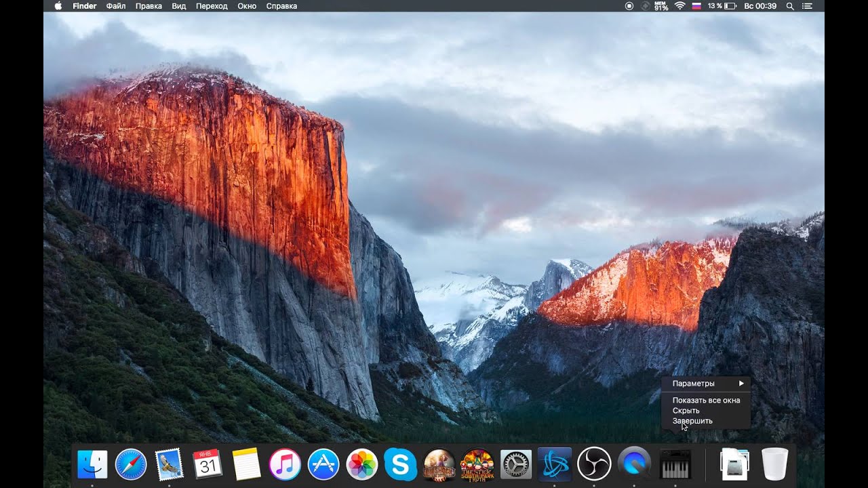Open the Окно menu

coord(247,5)
